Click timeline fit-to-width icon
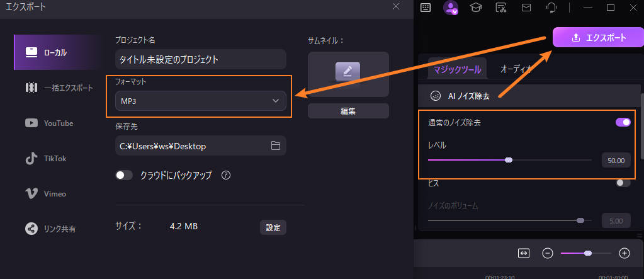644x279 pixels. tap(523, 253)
